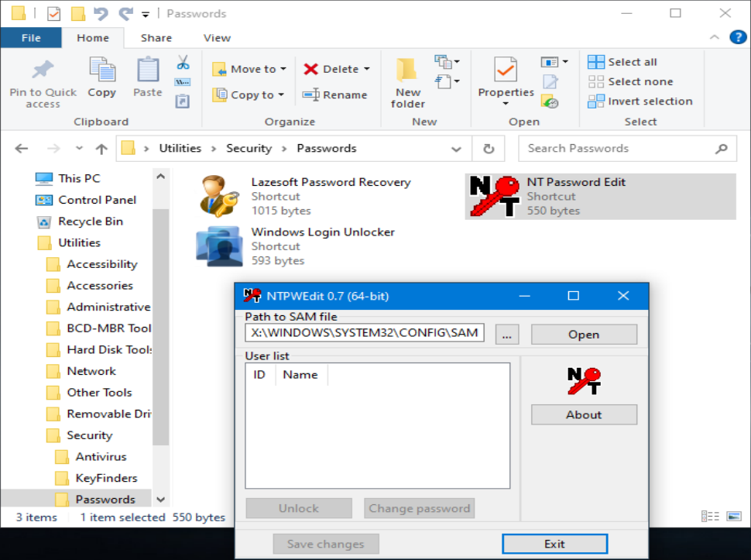Click the ID column header in User list
The image size is (751, 560).
tap(261, 375)
